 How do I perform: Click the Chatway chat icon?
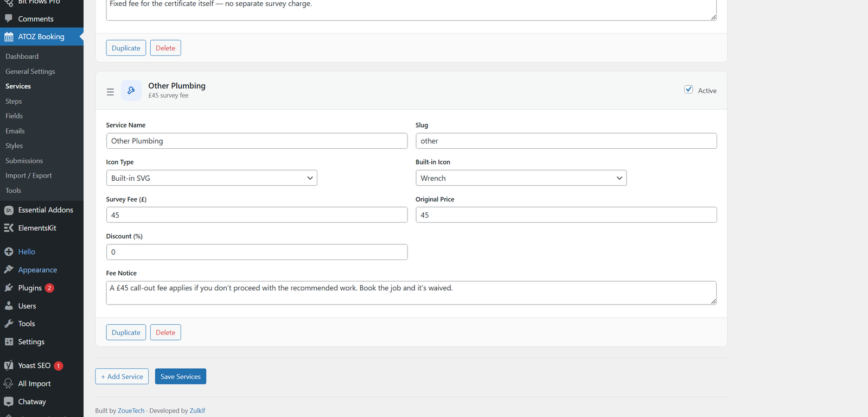coord(9,402)
